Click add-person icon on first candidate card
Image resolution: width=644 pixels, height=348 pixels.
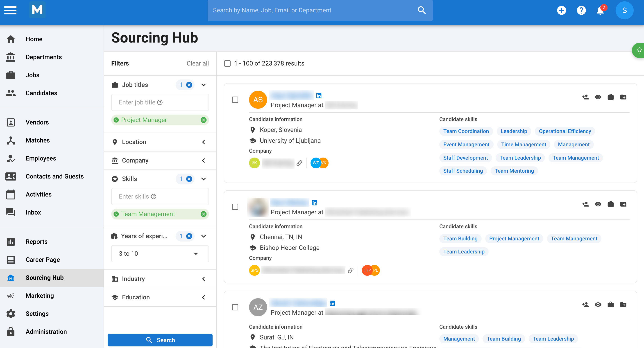[585, 97]
